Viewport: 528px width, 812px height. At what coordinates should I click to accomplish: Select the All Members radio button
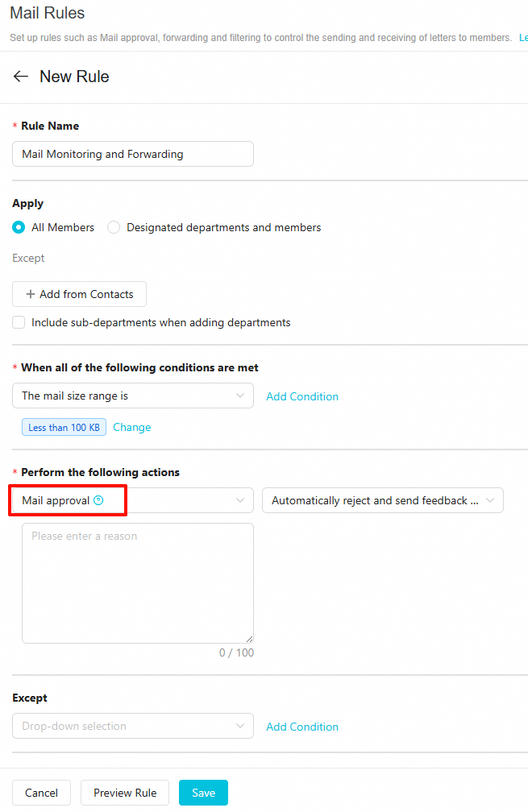(19, 227)
